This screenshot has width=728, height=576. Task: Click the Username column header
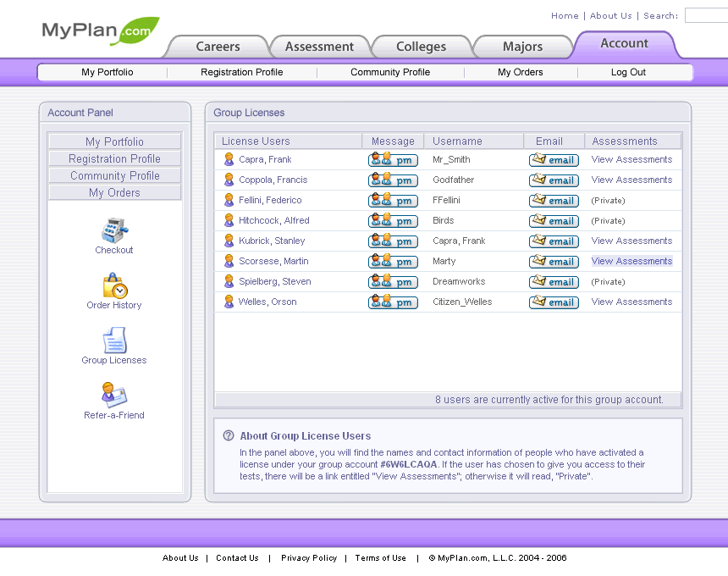click(x=474, y=141)
